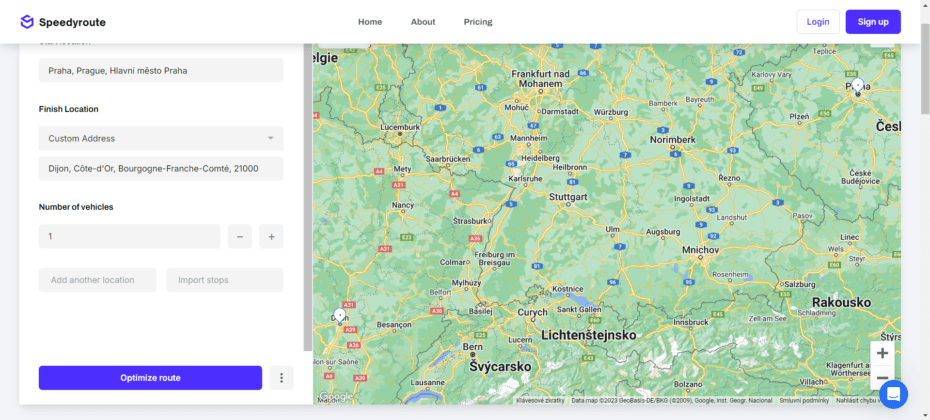Click the Prague map pin marker
930x420 pixels.
coord(857,85)
